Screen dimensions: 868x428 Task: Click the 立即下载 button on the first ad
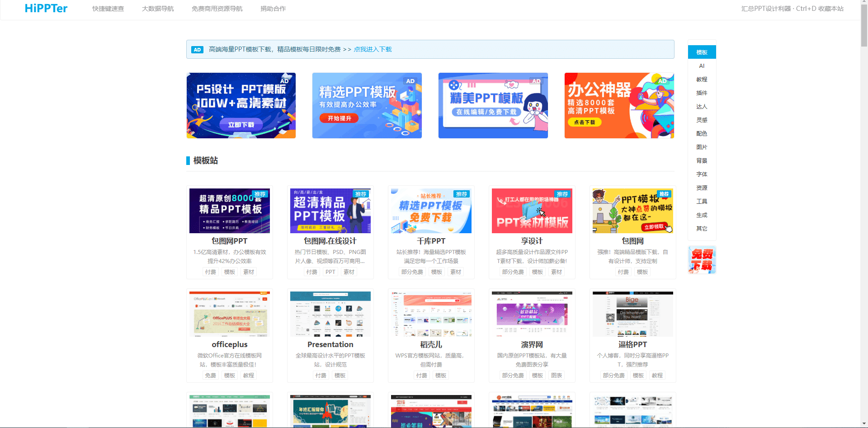point(241,125)
